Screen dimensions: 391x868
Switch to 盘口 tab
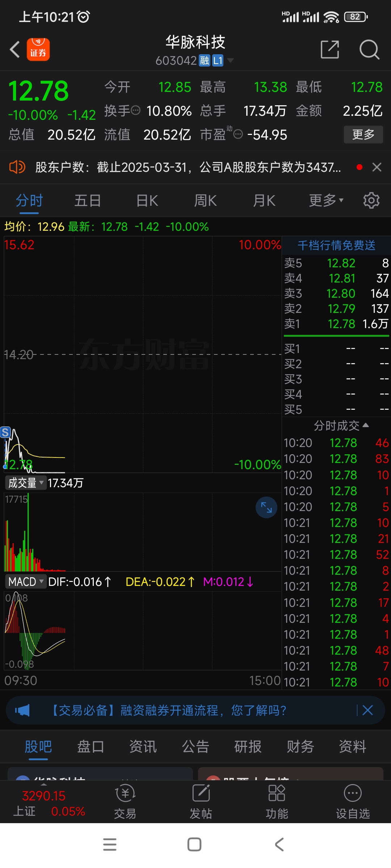tap(91, 746)
